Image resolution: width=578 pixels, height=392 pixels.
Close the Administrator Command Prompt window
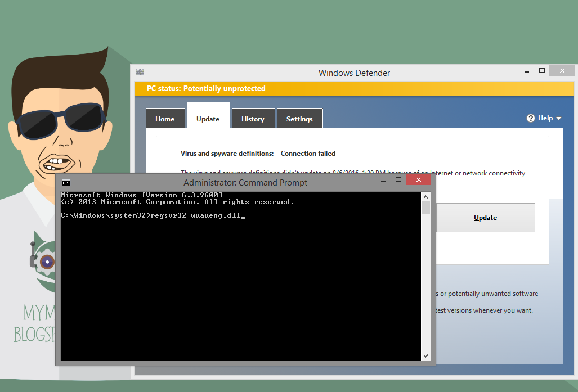(418, 179)
